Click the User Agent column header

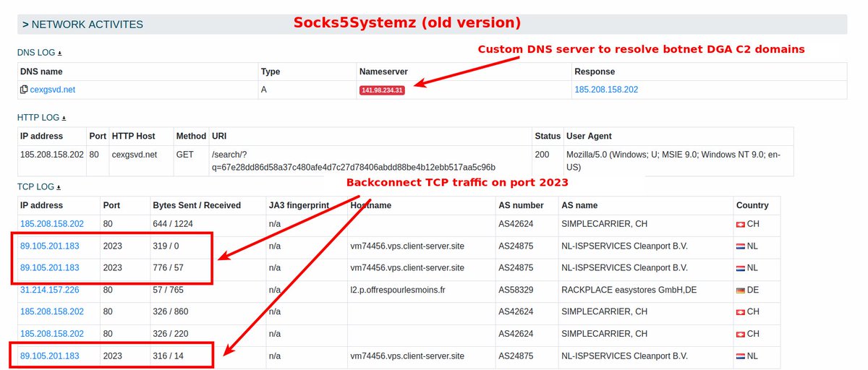[590, 136]
